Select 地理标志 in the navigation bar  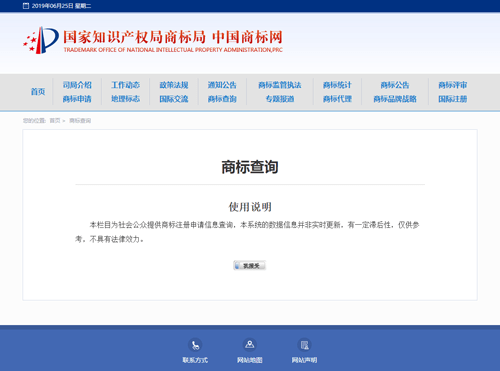tap(125, 99)
